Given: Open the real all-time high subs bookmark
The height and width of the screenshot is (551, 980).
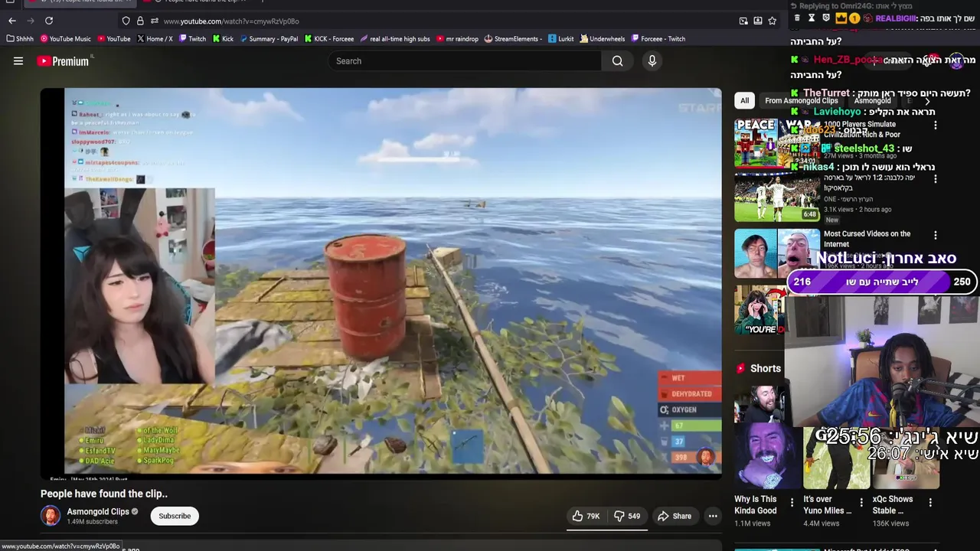Looking at the screenshot, I should pos(394,38).
